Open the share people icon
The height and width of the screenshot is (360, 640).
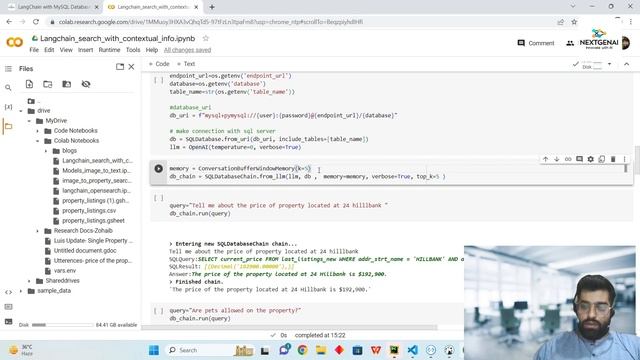(570, 43)
